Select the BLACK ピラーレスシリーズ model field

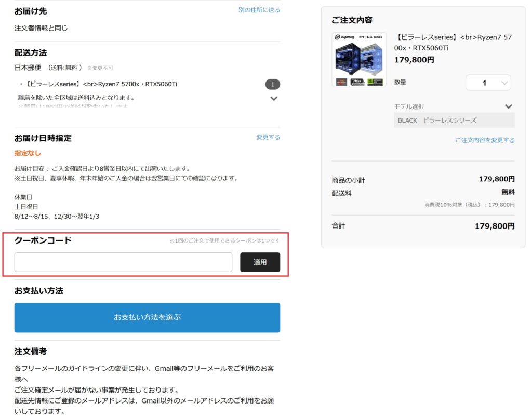pos(454,120)
